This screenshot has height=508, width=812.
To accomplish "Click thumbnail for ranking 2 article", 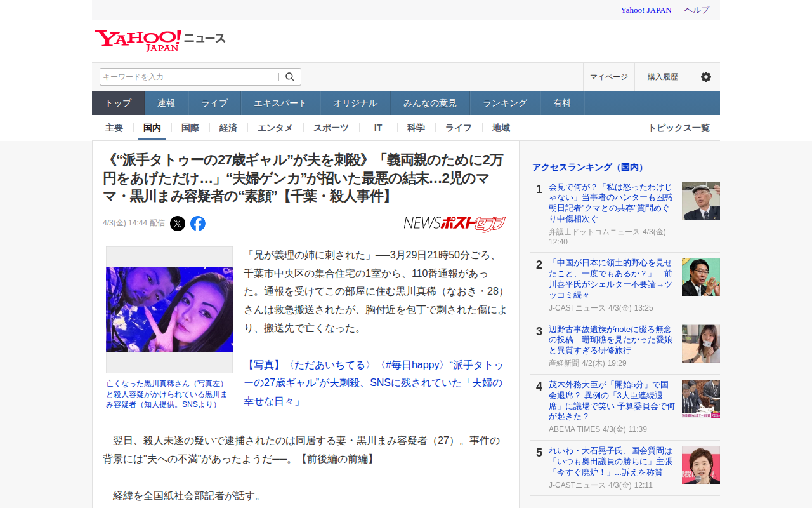I will click(x=701, y=277).
